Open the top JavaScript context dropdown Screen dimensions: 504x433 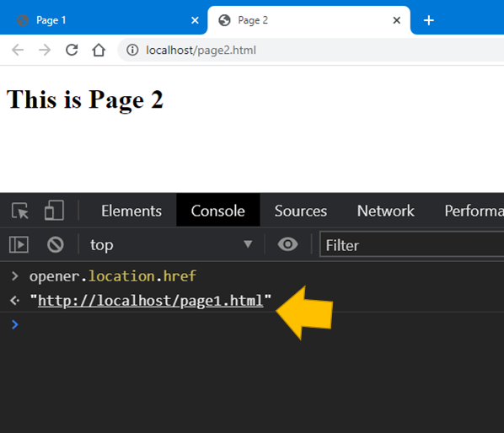[x=170, y=245]
